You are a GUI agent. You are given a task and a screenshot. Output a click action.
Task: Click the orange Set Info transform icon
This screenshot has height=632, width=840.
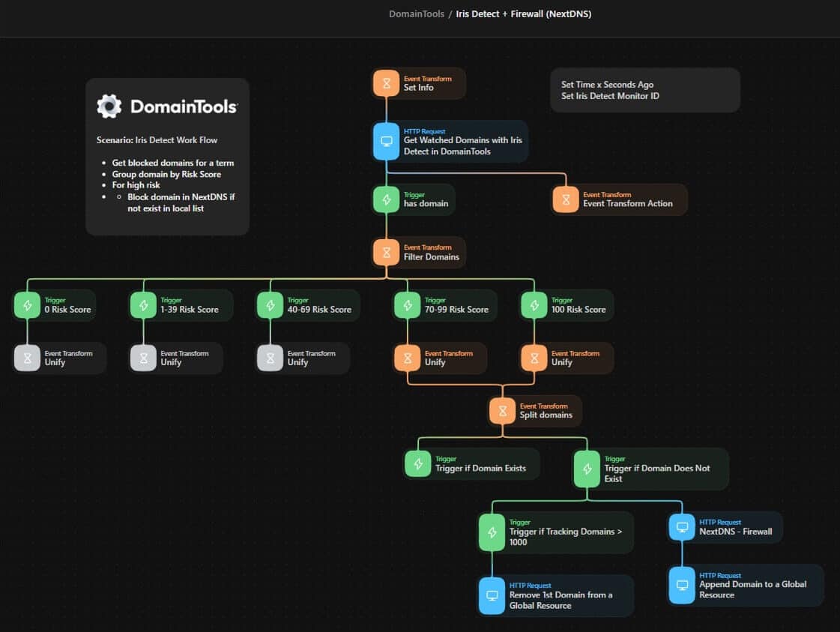386,84
